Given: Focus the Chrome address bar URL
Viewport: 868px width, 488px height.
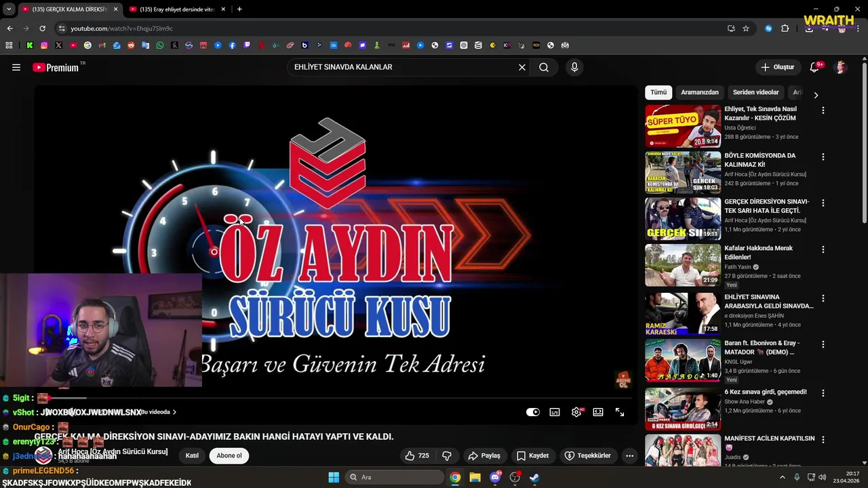Looking at the screenshot, I should coord(122,28).
